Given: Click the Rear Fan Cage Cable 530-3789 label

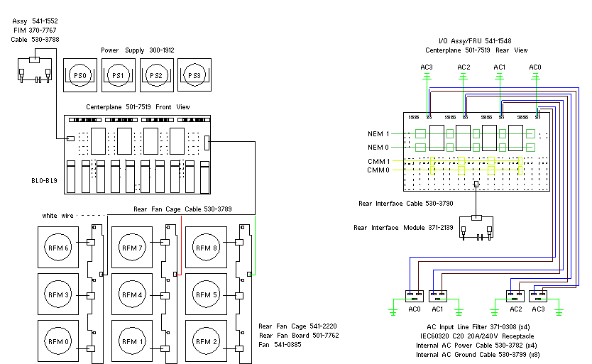Looking at the screenshot, I should point(183,209).
